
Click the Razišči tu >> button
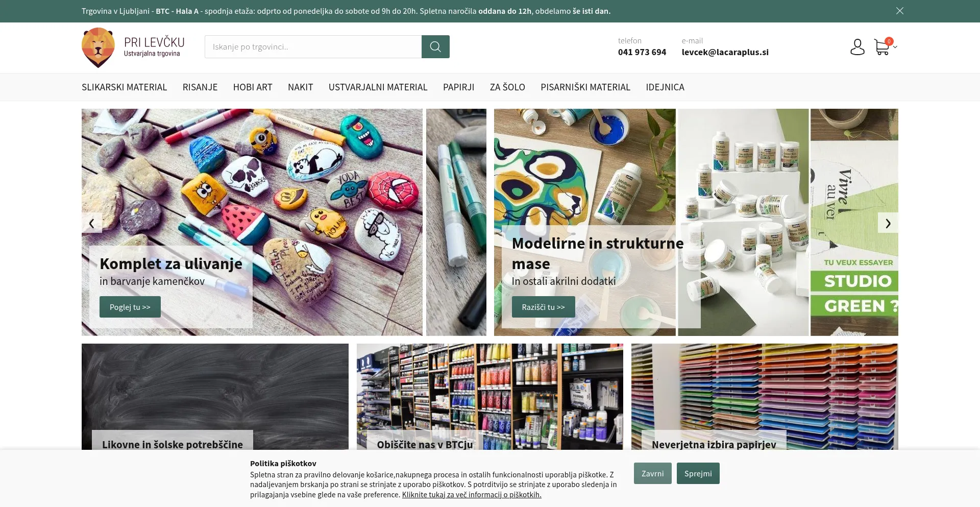tap(543, 307)
